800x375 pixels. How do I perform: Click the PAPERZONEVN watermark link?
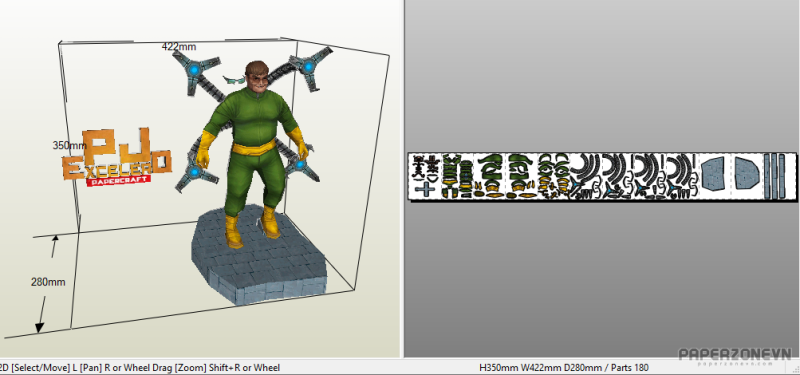[x=735, y=357]
